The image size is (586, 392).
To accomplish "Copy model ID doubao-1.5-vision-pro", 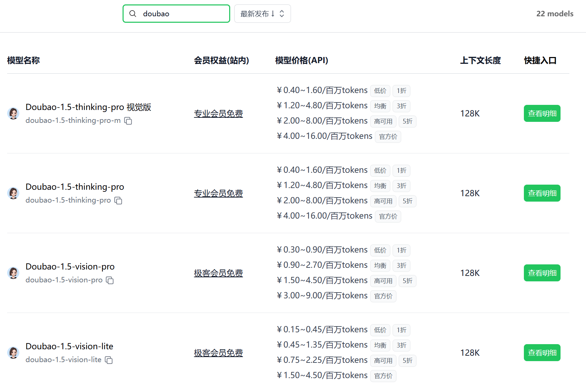I will (x=110, y=280).
